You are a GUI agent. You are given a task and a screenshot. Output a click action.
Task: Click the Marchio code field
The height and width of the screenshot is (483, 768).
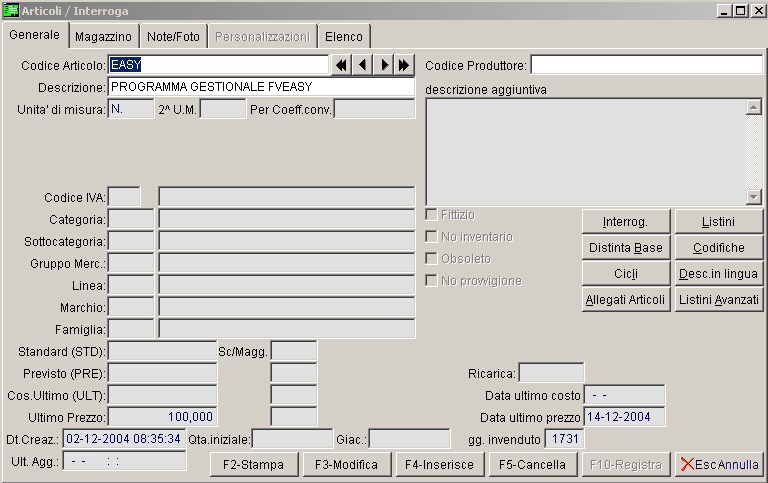pos(131,307)
